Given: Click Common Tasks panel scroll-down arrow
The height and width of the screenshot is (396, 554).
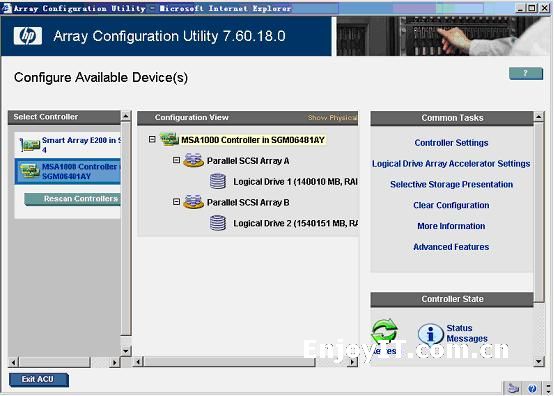Looking at the screenshot, I should tap(538, 361).
